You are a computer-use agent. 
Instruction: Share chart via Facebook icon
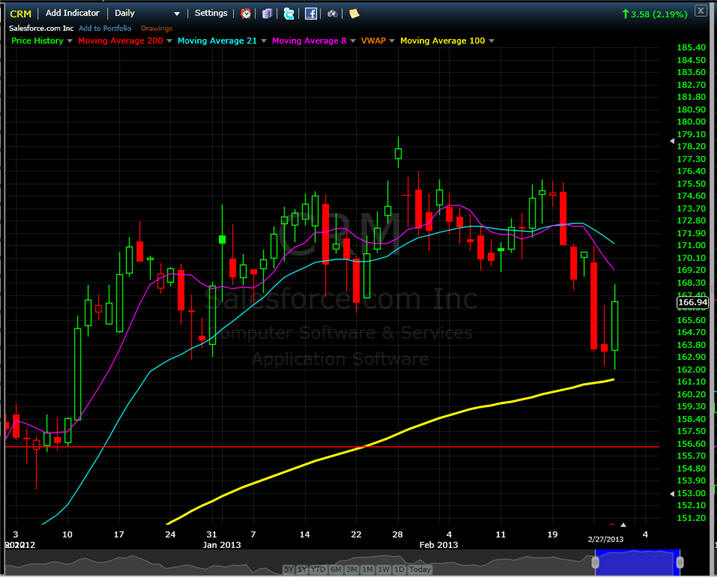[x=311, y=14]
